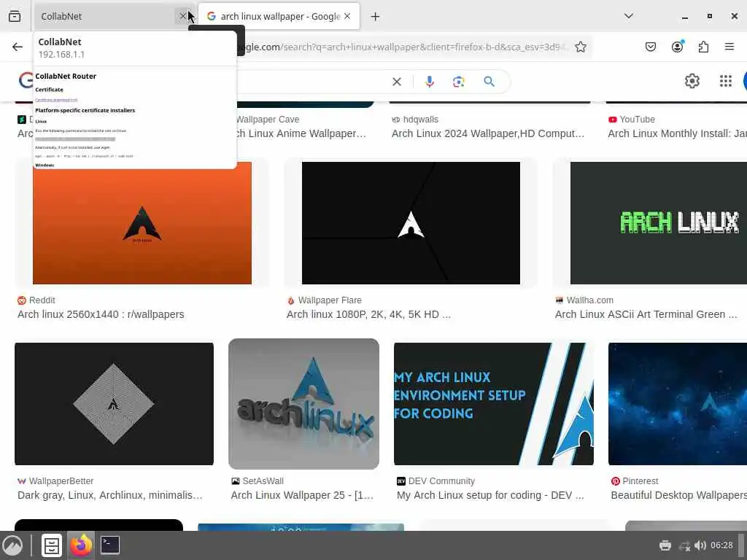Viewport: 747px width, 560px height.
Task: Open the Pinterest blue nebula thumbnail
Action: pos(678,404)
